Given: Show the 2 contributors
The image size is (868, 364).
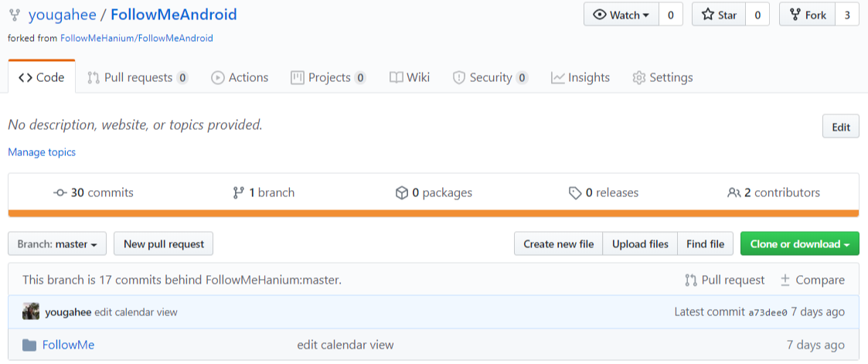Looking at the screenshot, I should 774,192.
